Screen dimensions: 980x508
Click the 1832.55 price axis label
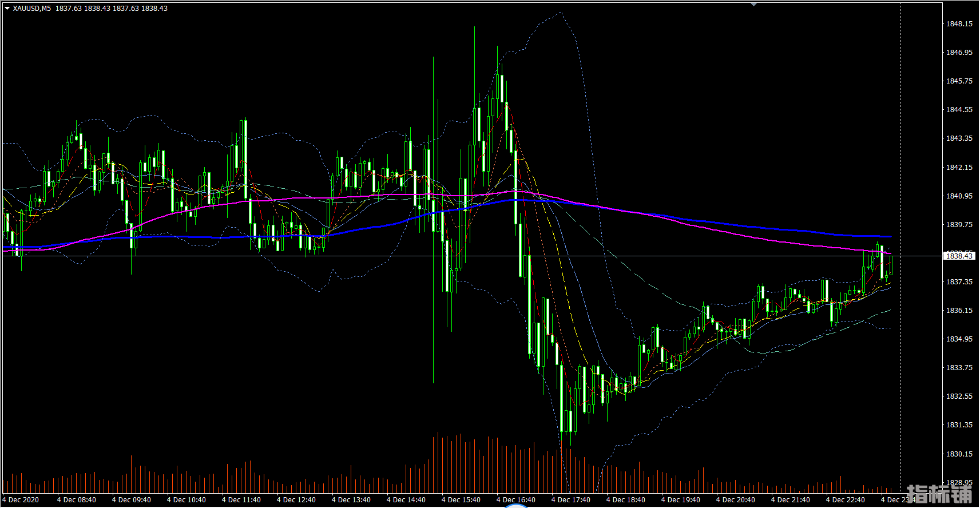(959, 396)
